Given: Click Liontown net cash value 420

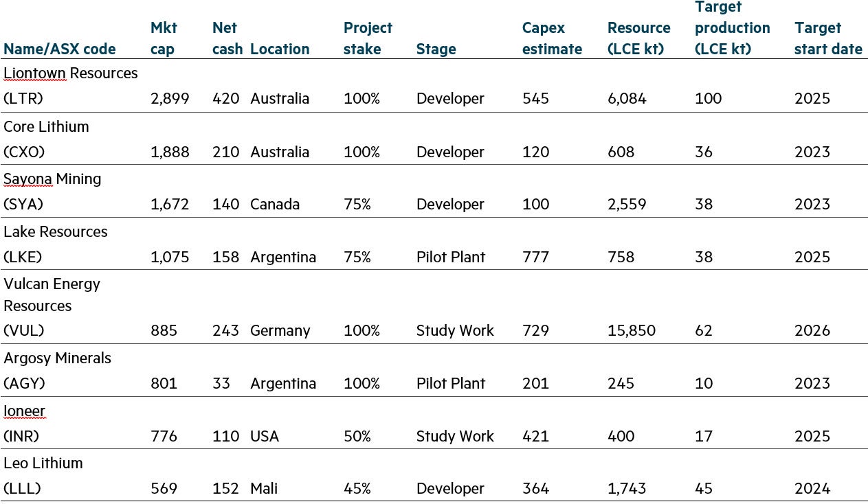Looking at the screenshot, I should [x=226, y=98].
